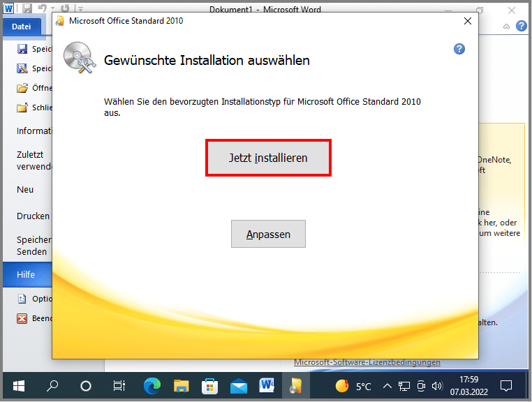Show hidden system tray icons chevron
Viewport: 532px width, 402px height.
tap(387, 385)
